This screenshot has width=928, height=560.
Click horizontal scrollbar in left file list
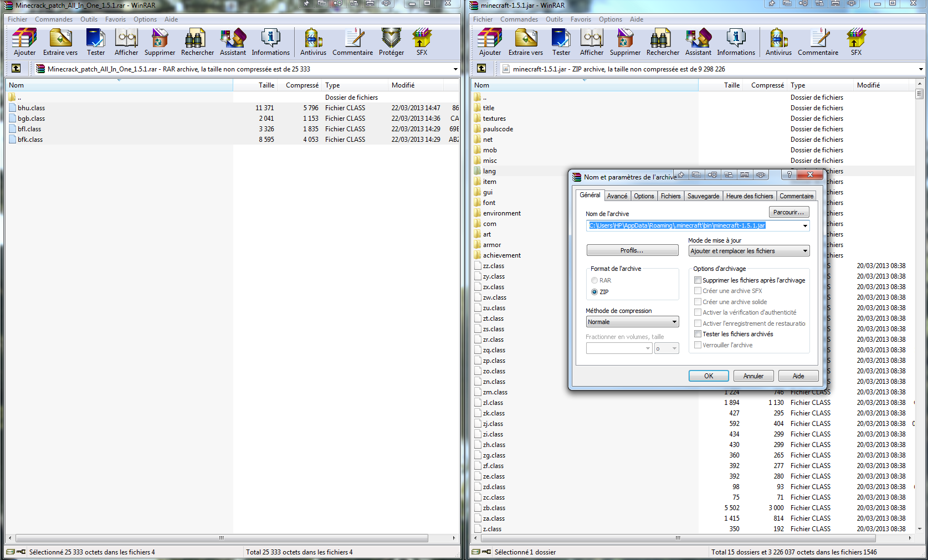222,538
